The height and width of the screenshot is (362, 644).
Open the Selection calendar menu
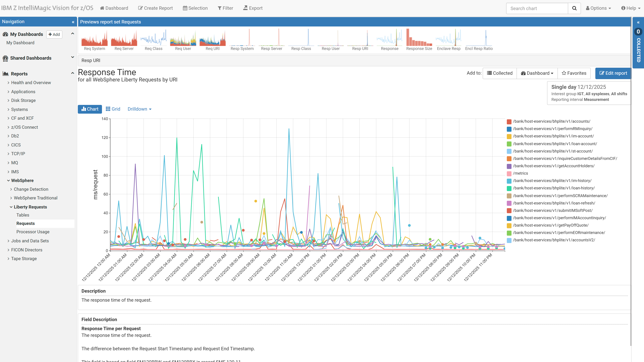coord(195,8)
